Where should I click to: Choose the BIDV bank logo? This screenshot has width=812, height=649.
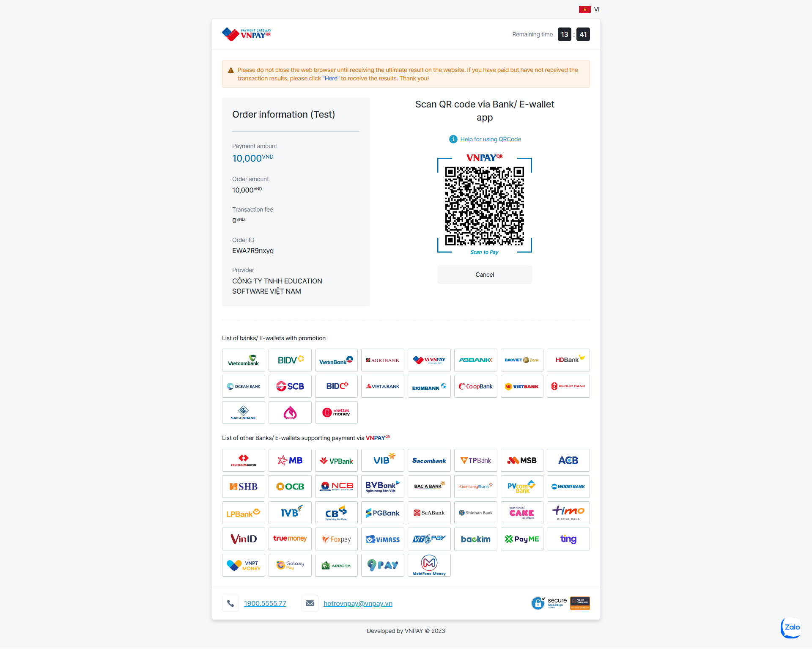(290, 360)
